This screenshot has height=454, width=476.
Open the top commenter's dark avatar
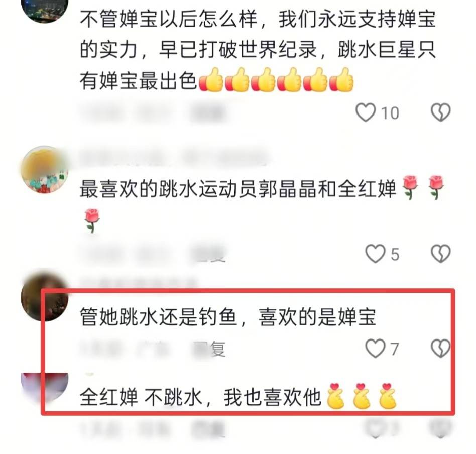pyautogui.click(x=45, y=9)
